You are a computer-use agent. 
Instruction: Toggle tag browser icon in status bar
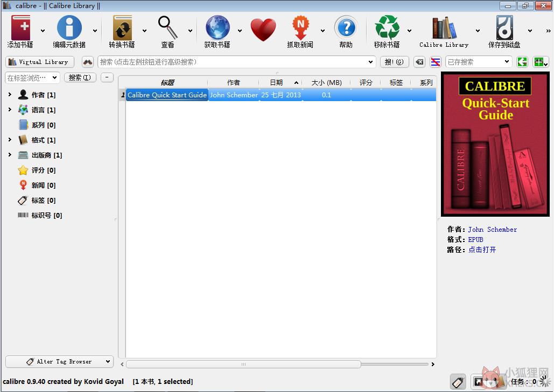click(x=458, y=382)
